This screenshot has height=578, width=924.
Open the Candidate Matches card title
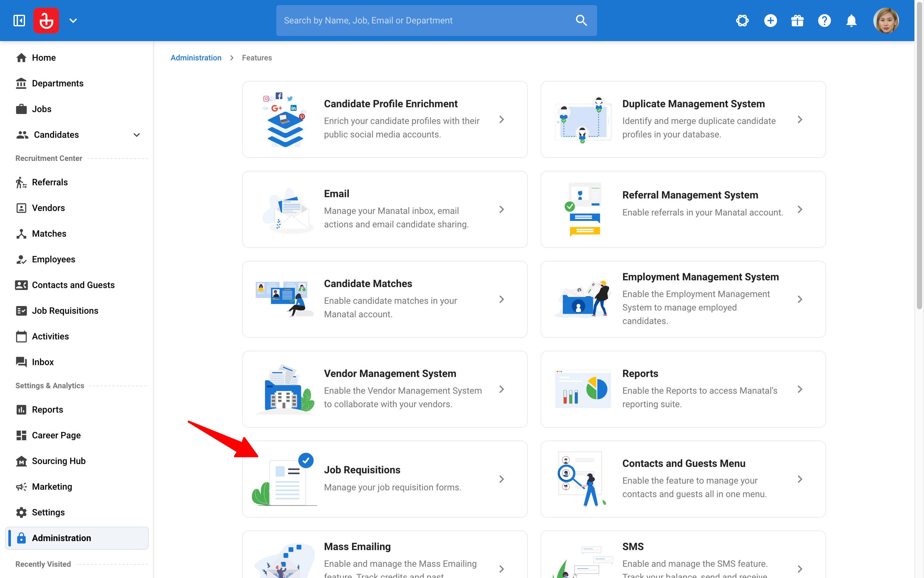(368, 284)
